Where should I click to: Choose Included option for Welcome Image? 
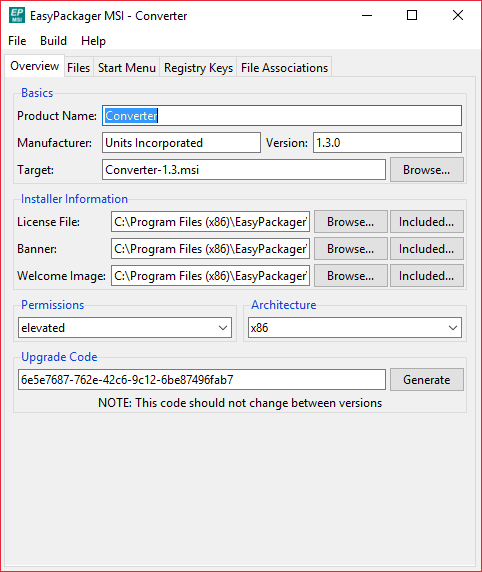click(x=427, y=276)
